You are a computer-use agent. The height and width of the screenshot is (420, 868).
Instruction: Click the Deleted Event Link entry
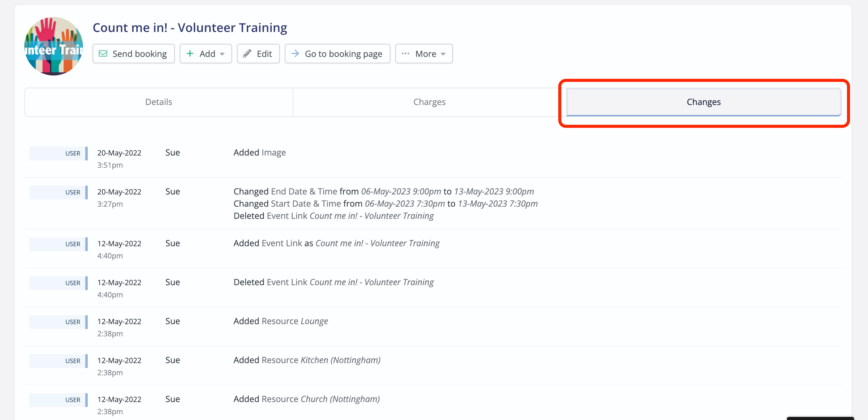coord(333,282)
